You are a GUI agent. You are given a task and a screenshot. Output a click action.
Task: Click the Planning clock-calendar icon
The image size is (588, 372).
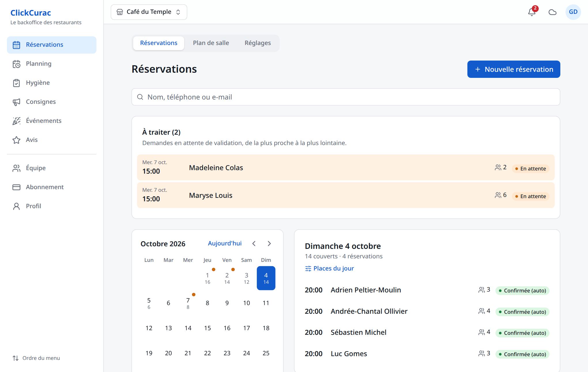pyautogui.click(x=16, y=64)
